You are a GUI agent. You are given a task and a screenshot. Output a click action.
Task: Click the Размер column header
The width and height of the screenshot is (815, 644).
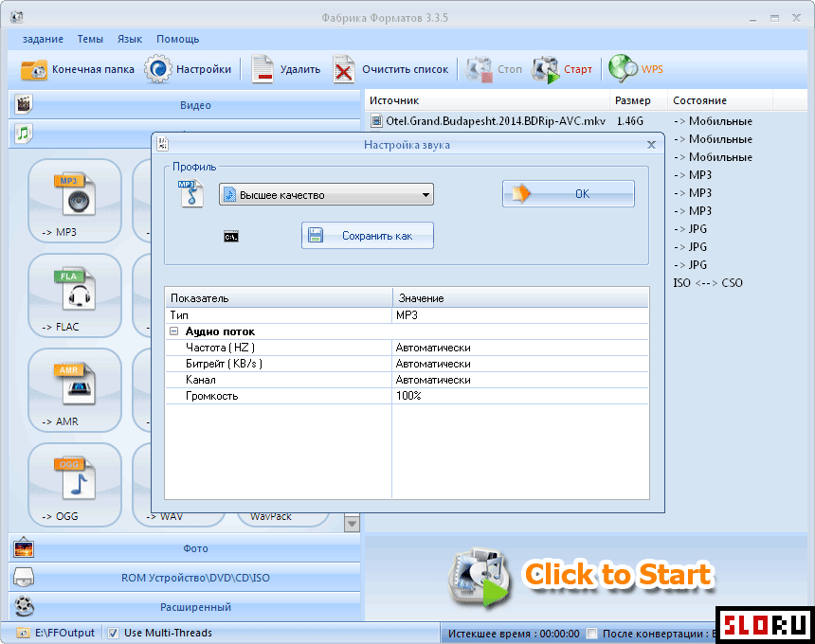[x=639, y=100]
